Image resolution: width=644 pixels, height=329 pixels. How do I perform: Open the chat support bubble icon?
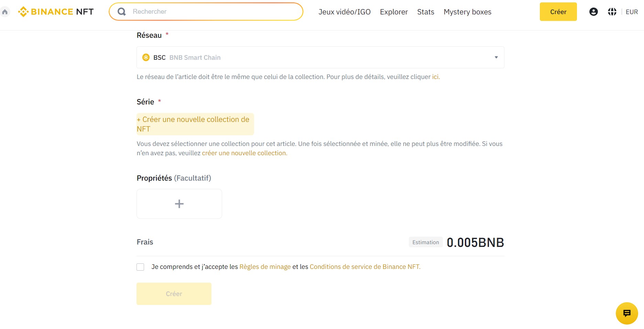[626, 313]
